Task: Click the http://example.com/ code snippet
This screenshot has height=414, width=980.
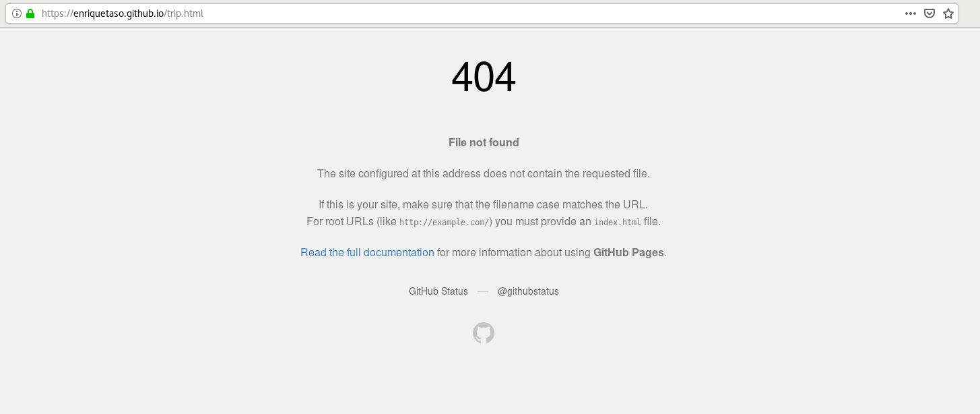Action: click(445, 222)
